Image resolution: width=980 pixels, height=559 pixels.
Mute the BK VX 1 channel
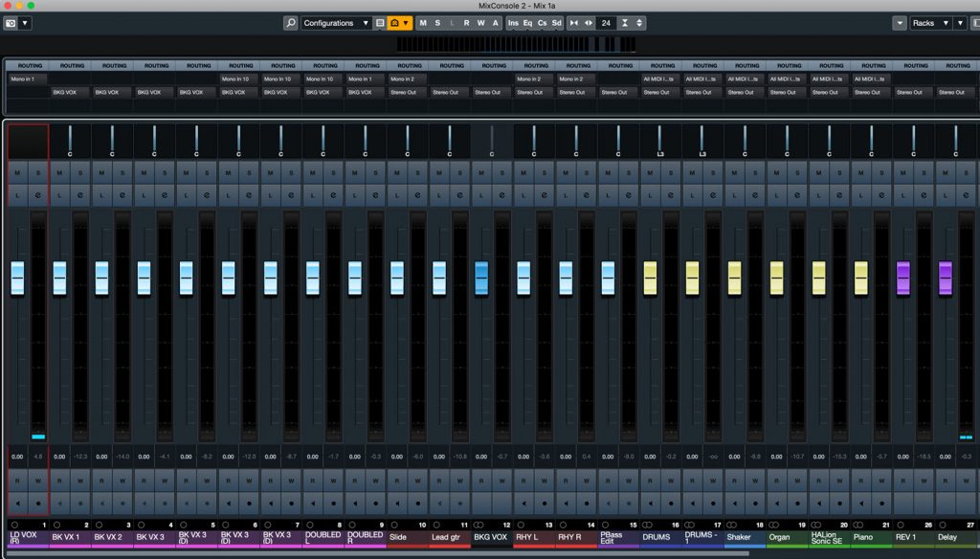tap(59, 173)
